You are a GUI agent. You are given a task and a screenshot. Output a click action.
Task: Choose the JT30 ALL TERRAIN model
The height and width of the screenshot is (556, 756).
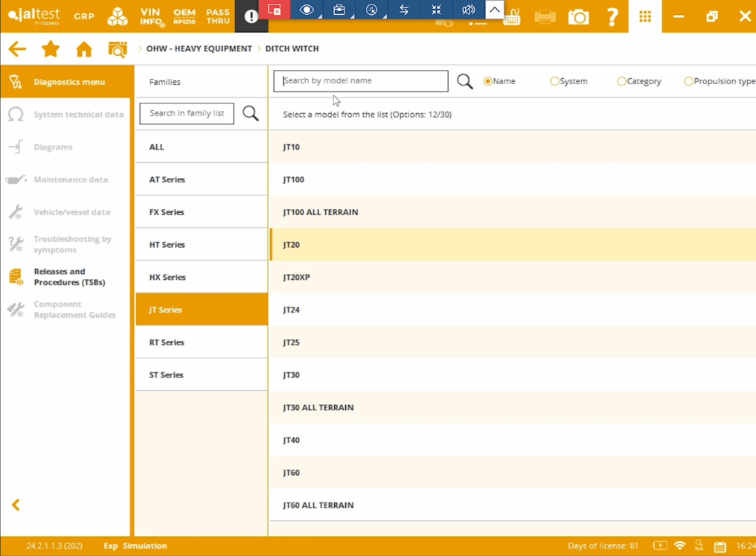[318, 408]
